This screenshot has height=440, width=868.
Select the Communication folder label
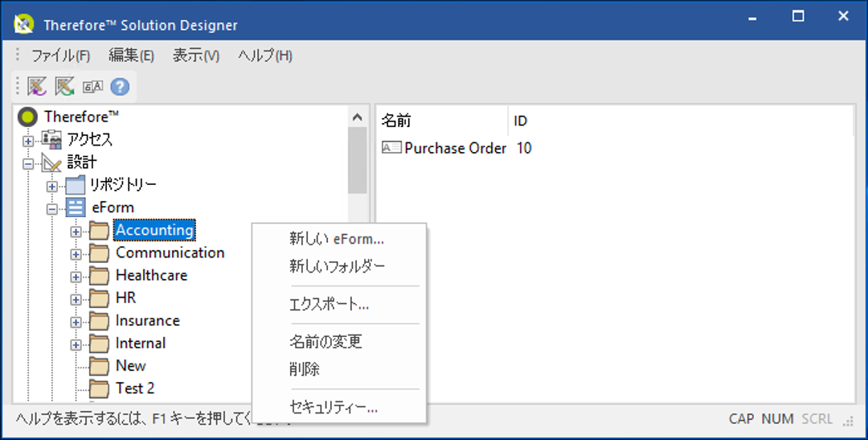pyautogui.click(x=170, y=253)
